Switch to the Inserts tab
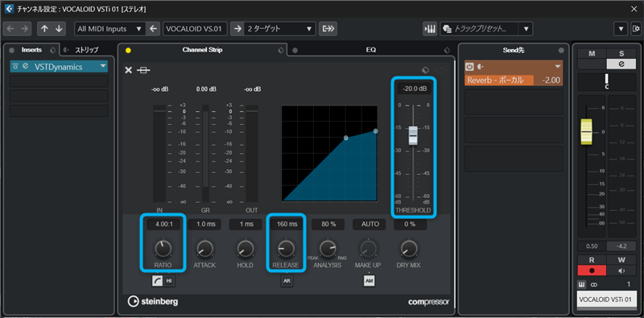This screenshot has height=318, width=644. pyautogui.click(x=31, y=50)
